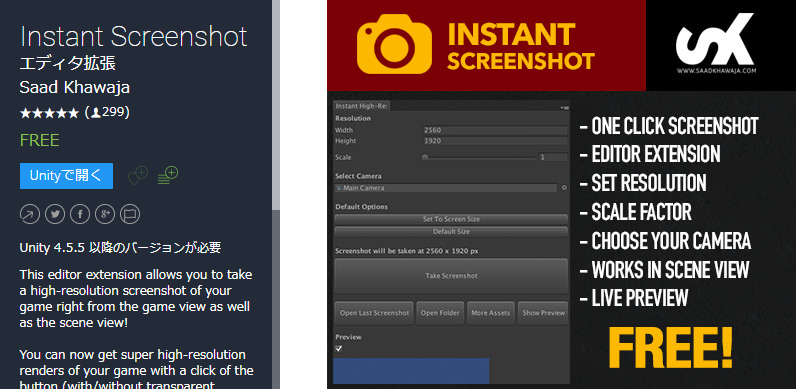
Task: Open the comment bubble icon
Action: click(130, 214)
